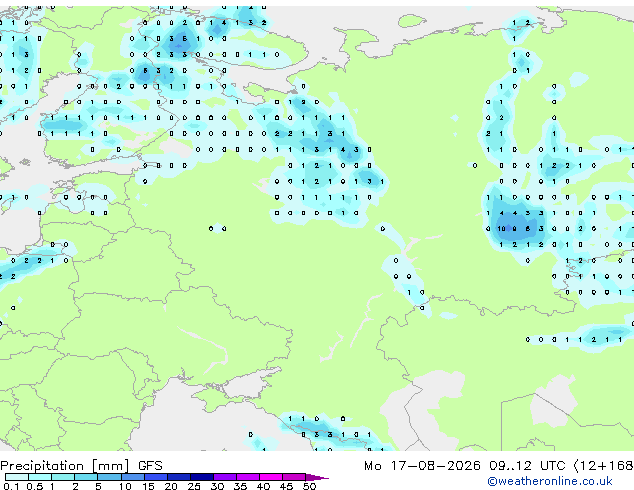Click the 15–20 mm legend color box
The height and width of the screenshot is (490, 634).
(156, 477)
